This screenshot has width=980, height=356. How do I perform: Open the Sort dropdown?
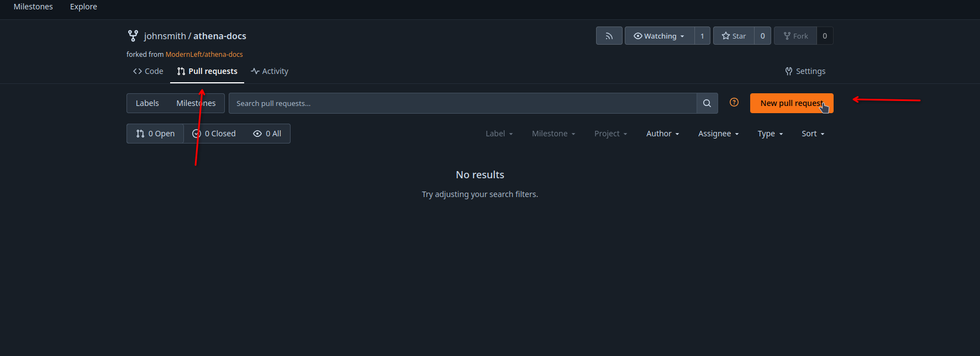(x=813, y=134)
